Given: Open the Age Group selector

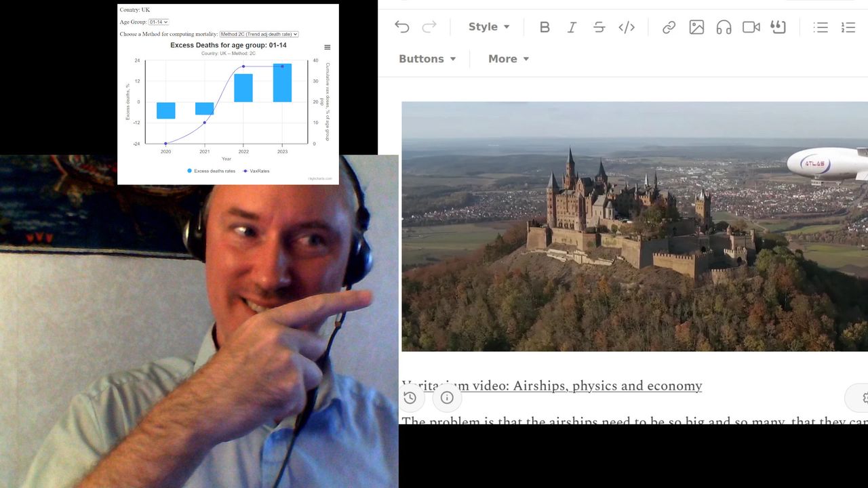Looking at the screenshot, I should (x=158, y=22).
